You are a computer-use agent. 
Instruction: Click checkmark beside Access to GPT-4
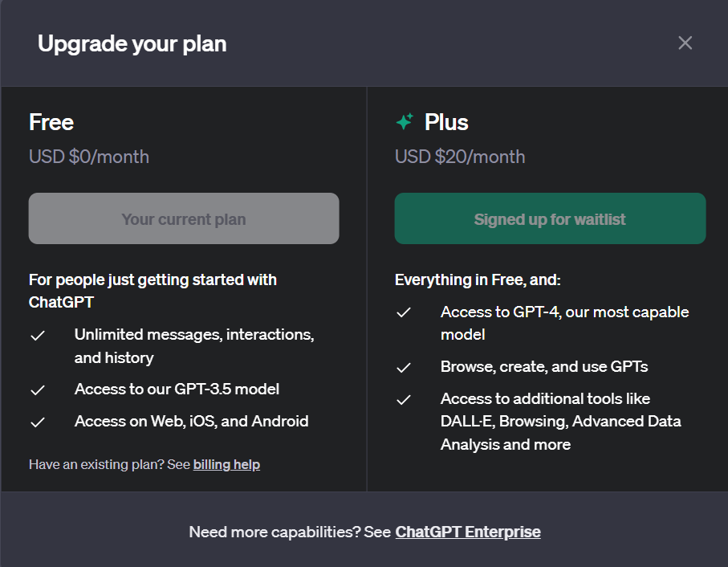pyautogui.click(x=404, y=312)
